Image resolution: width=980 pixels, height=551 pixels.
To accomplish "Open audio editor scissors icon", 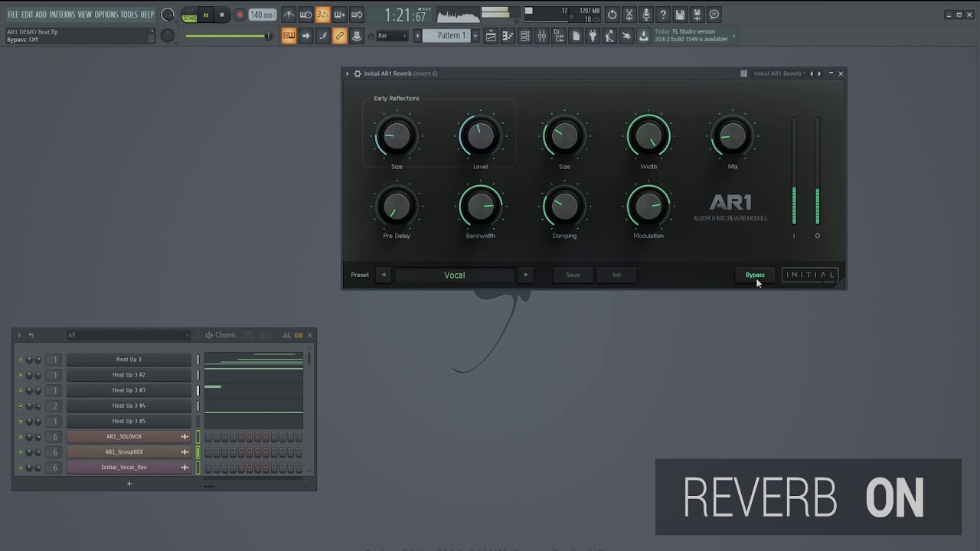I will pyautogui.click(x=629, y=15).
